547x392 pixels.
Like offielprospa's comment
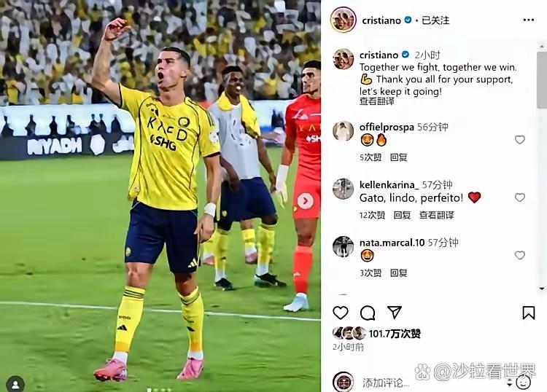[x=520, y=140]
